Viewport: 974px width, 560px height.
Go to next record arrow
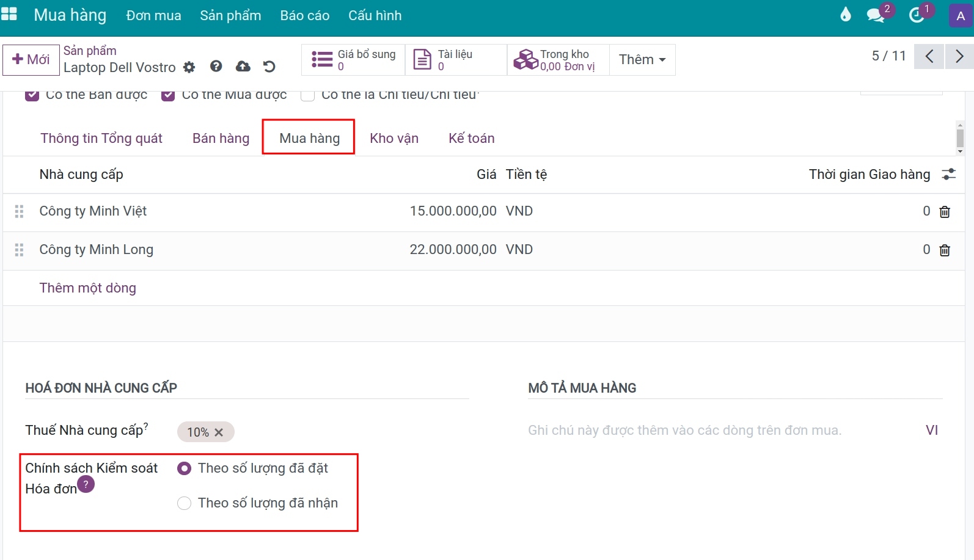959,57
